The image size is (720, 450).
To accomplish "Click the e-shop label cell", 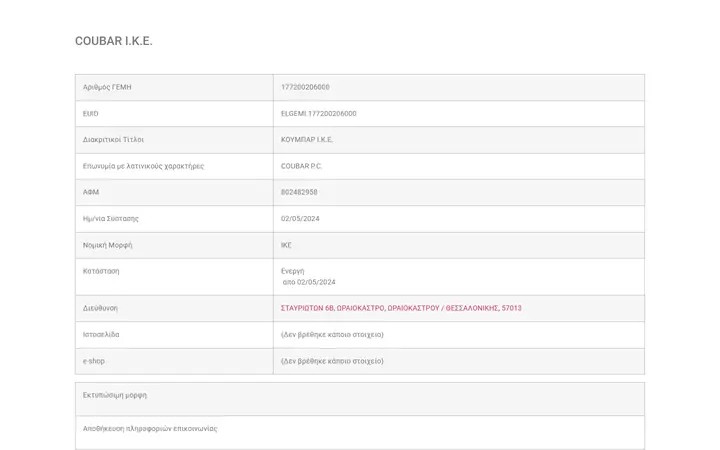I will (x=174, y=361).
